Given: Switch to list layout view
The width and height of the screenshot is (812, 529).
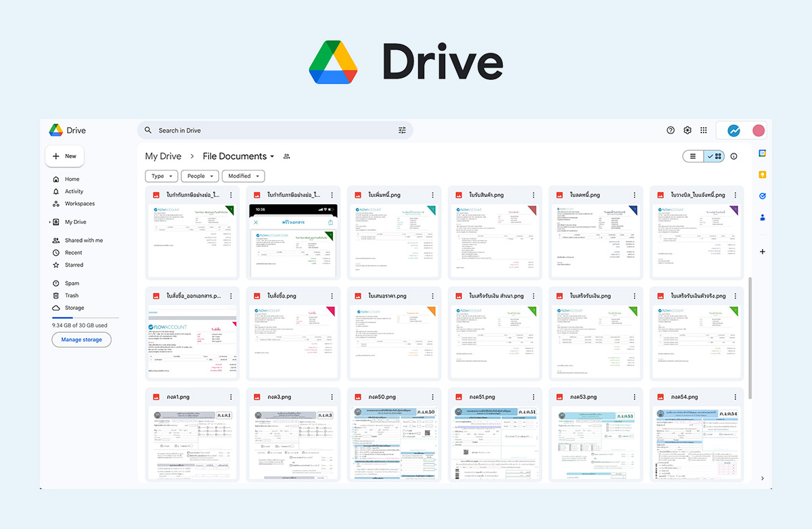Looking at the screenshot, I should (x=693, y=156).
